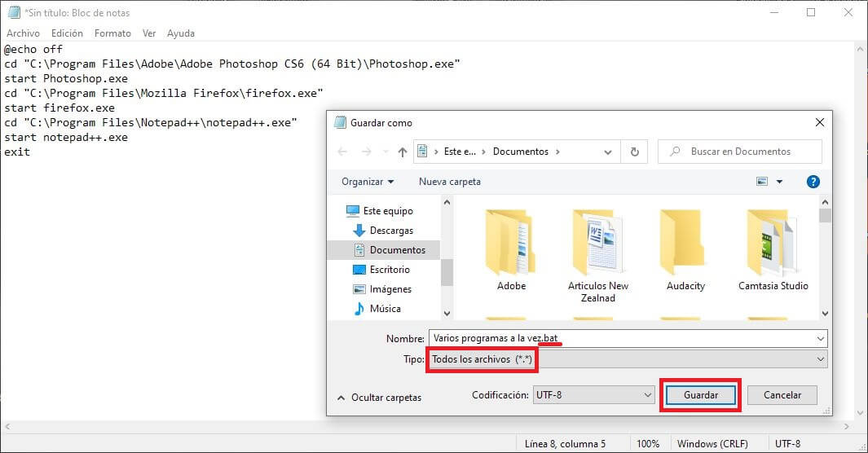This screenshot has width=868, height=453.
Task: Click the document icon in address bar
Action: [422, 151]
